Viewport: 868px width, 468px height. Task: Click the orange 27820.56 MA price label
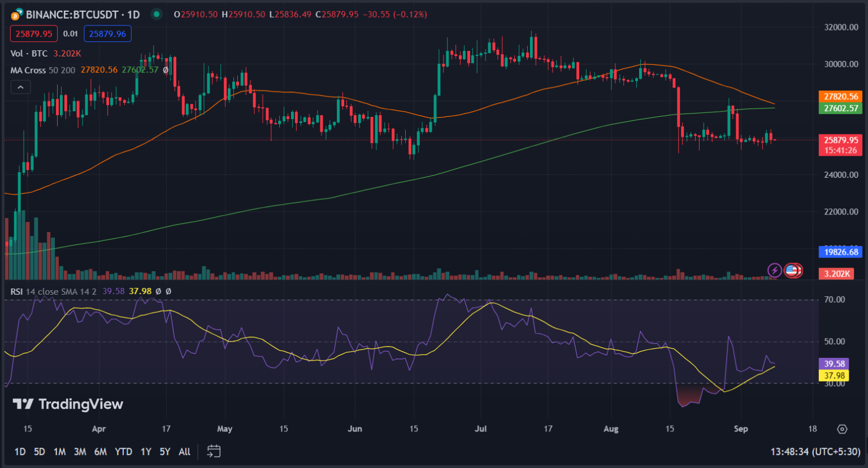pos(841,97)
